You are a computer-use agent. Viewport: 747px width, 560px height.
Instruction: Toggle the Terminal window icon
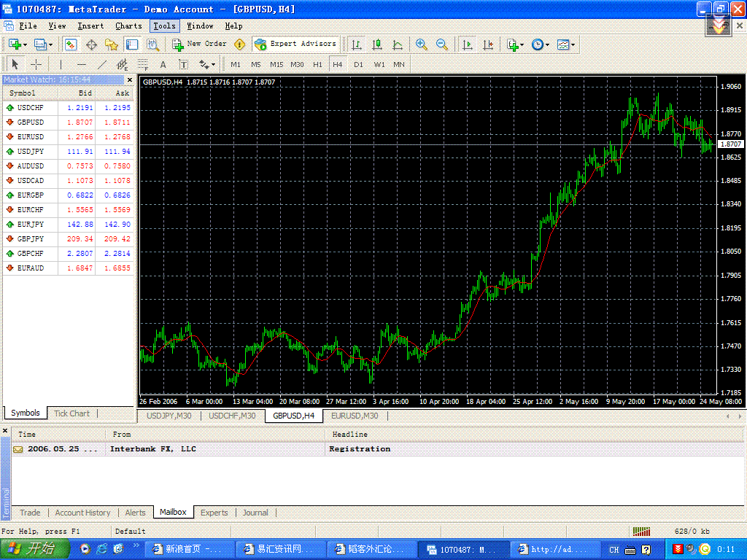pyautogui.click(x=132, y=44)
